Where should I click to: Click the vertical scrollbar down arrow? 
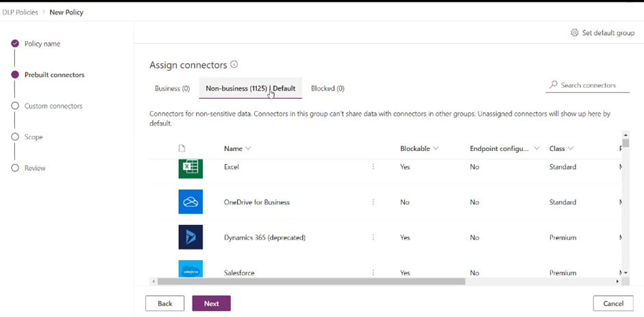(626, 272)
